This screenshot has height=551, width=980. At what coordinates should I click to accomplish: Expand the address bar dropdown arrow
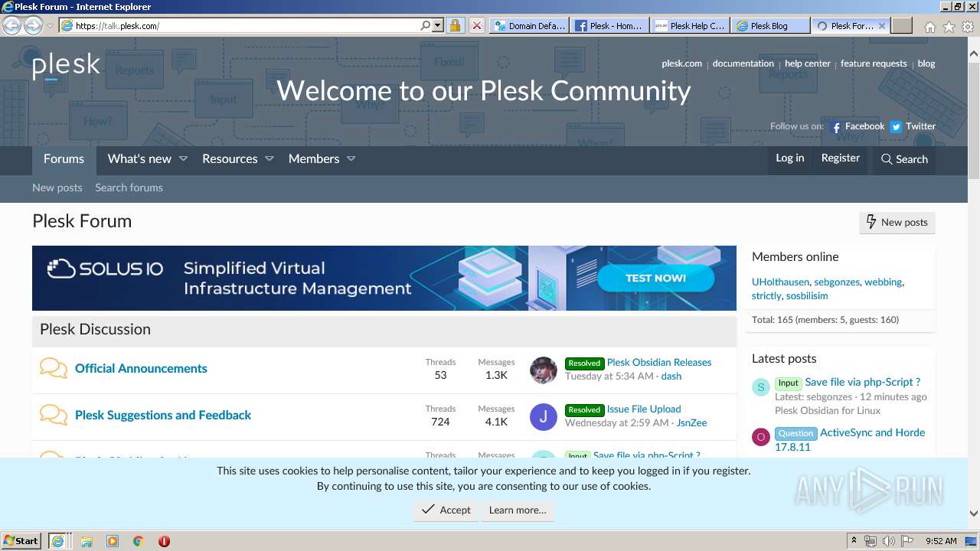(438, 25)
